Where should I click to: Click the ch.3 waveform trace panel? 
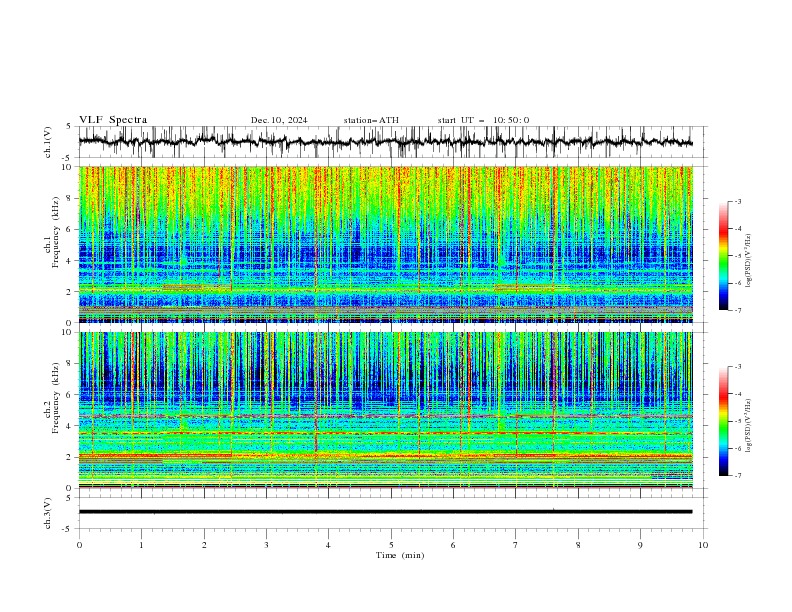[392, 513]
